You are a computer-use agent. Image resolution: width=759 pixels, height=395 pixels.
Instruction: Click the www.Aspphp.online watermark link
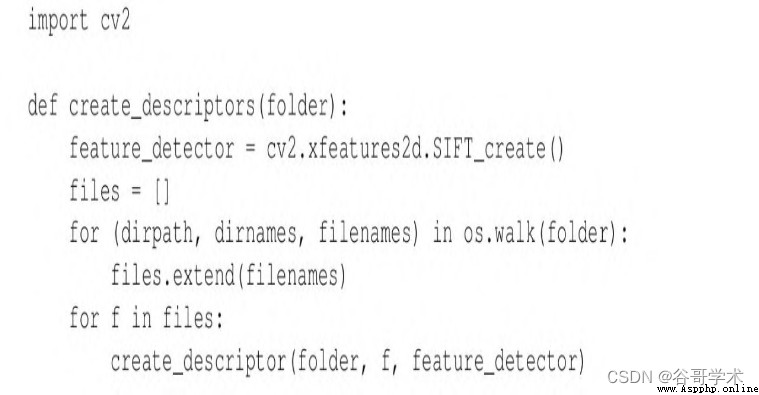[x=708, y=389]
